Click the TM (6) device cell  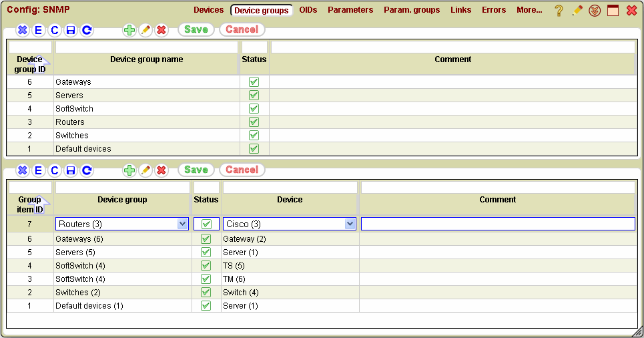click(290, 279)
